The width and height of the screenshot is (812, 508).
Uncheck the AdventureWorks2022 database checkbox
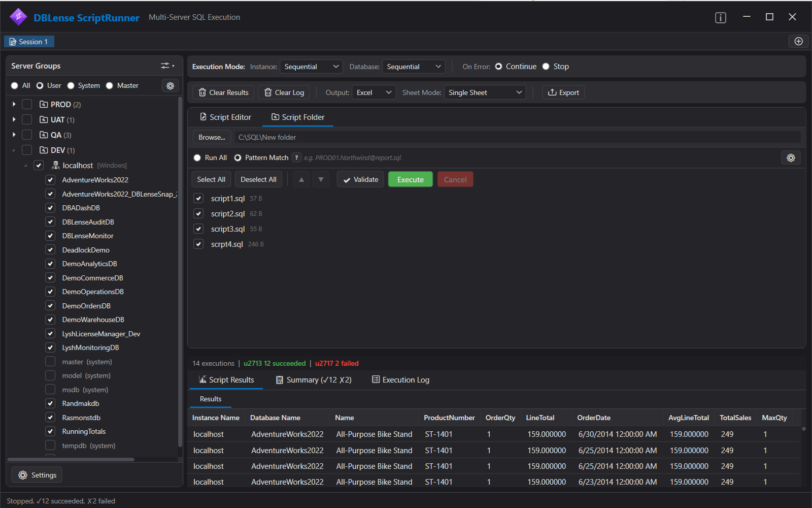[x=50, y=180]
